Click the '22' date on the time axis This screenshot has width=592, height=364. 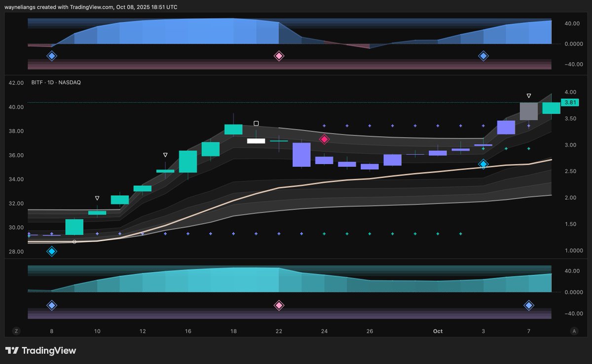[x=279, y=331]
